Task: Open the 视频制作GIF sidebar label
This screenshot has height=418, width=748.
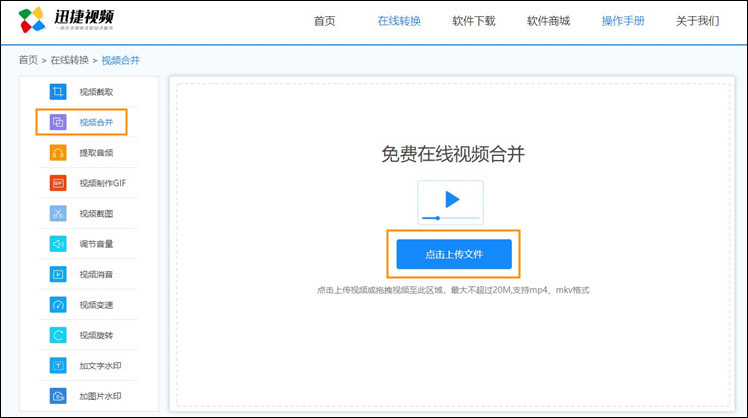Action: 103,183
